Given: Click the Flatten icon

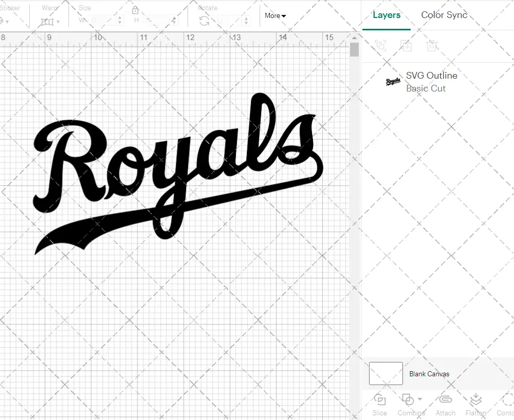Looking at the screenshot, I should coord(475,403).
